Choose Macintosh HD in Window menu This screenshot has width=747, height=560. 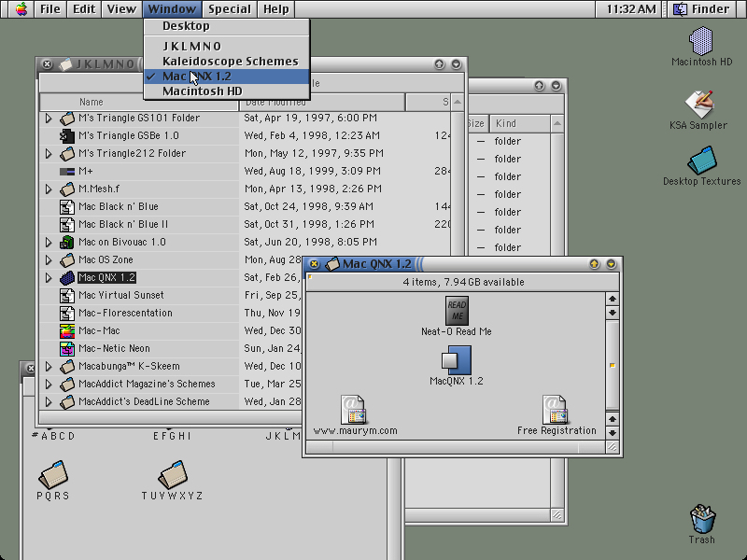click(x=227, y=91)
